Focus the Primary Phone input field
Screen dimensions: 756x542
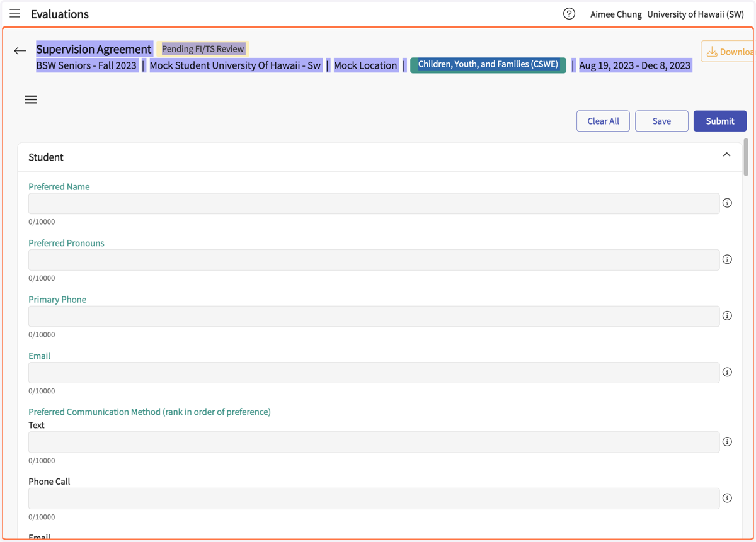click(x=374, y=316)
